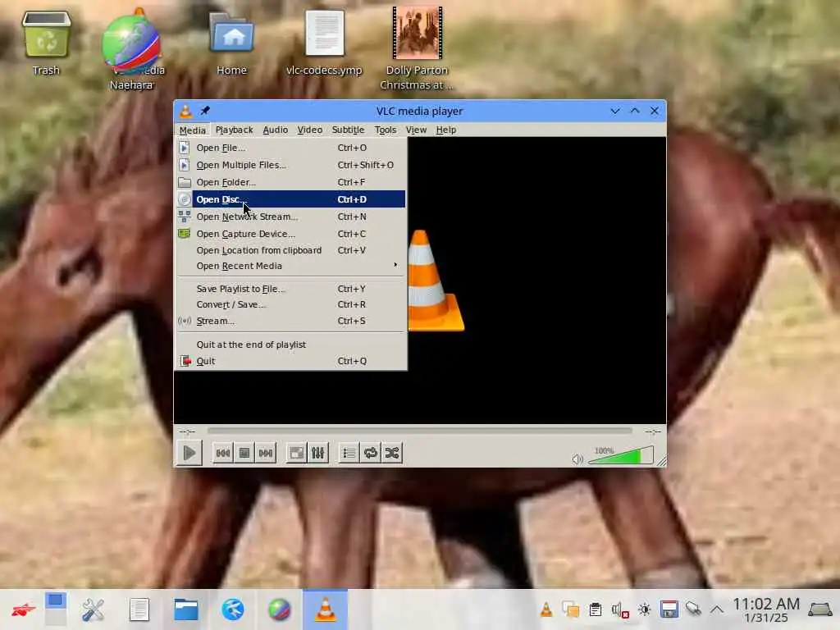Select the Stream... menu entry

pos(291,321)
